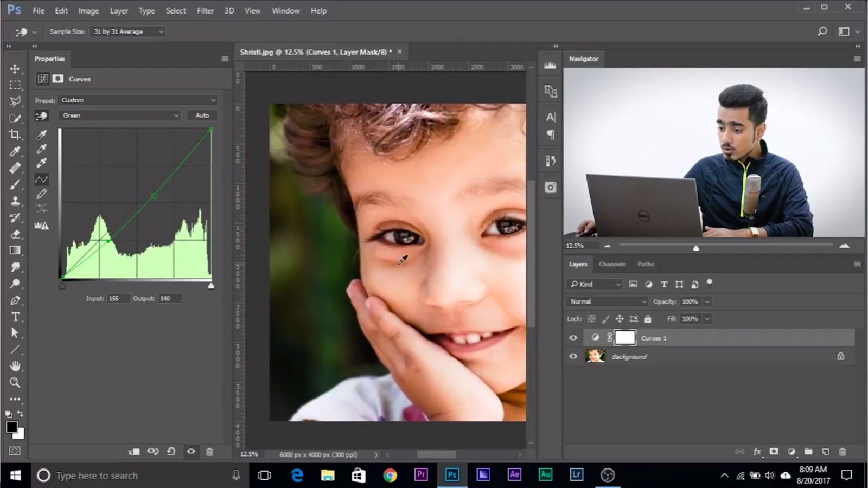
Task: Toggle visibility of the Curves 1 layer
Action: click(x=573, y=338)
